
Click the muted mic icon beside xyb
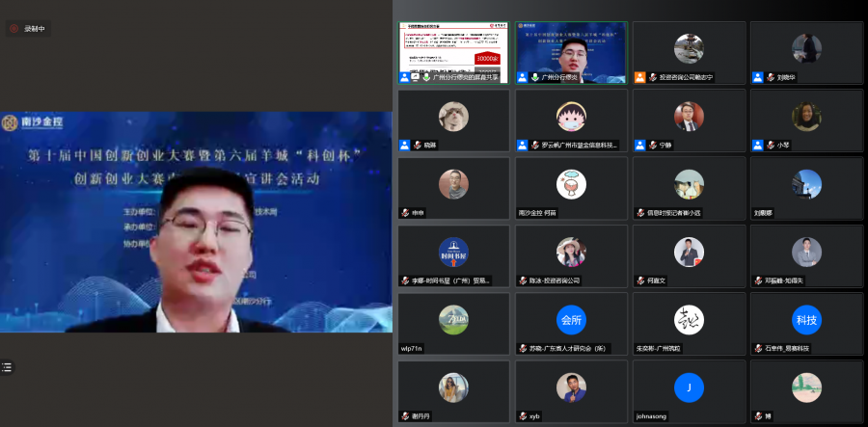click(522, 415)
